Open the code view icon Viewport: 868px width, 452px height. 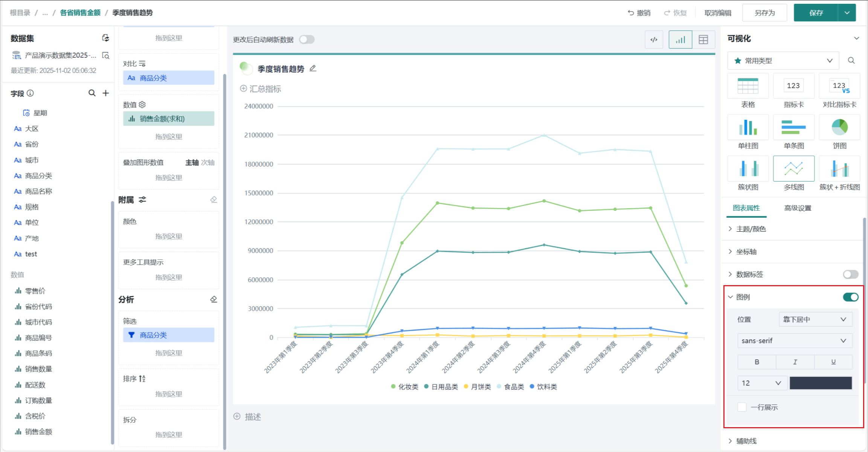click(x=654, y=40)
